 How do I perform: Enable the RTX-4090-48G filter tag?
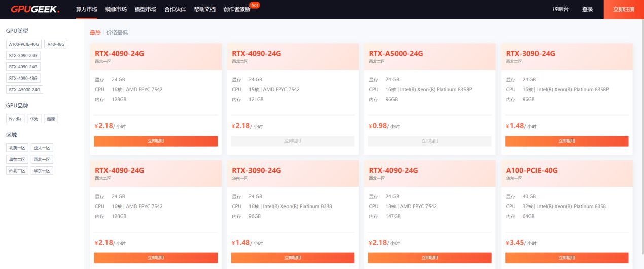coord(23,78)
